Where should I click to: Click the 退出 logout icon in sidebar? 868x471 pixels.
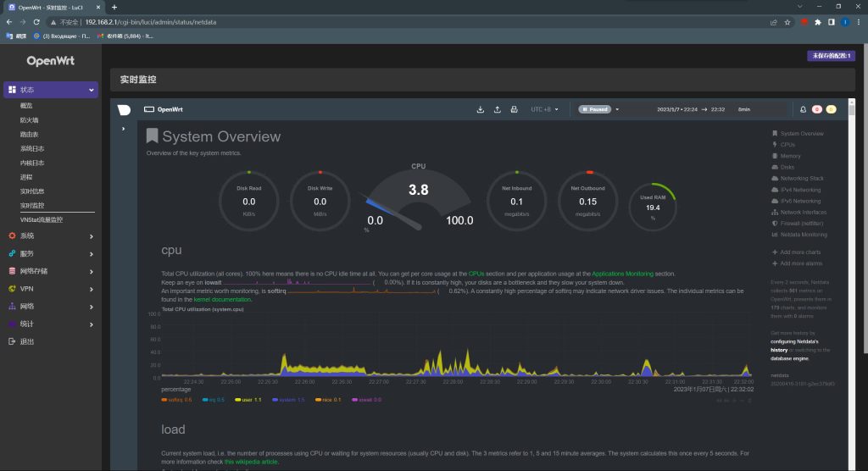point(12,341)
